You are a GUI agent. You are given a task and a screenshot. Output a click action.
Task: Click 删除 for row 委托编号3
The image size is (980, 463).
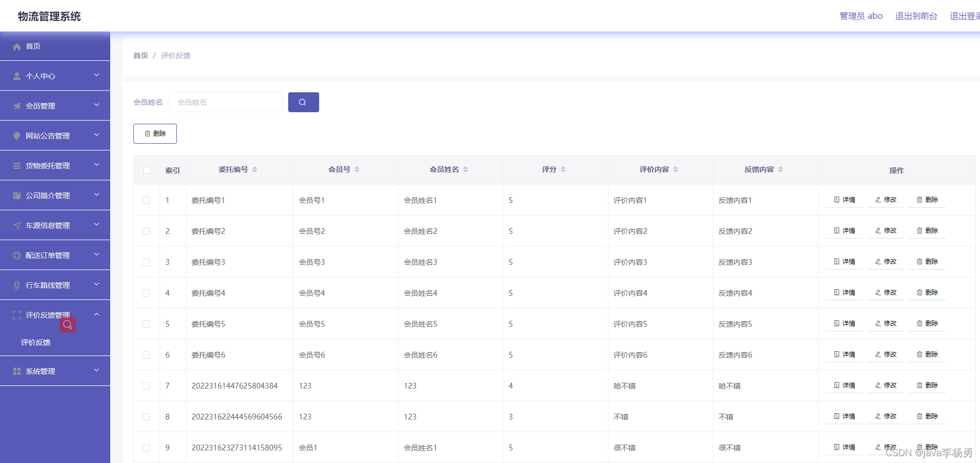coord(927,262)
